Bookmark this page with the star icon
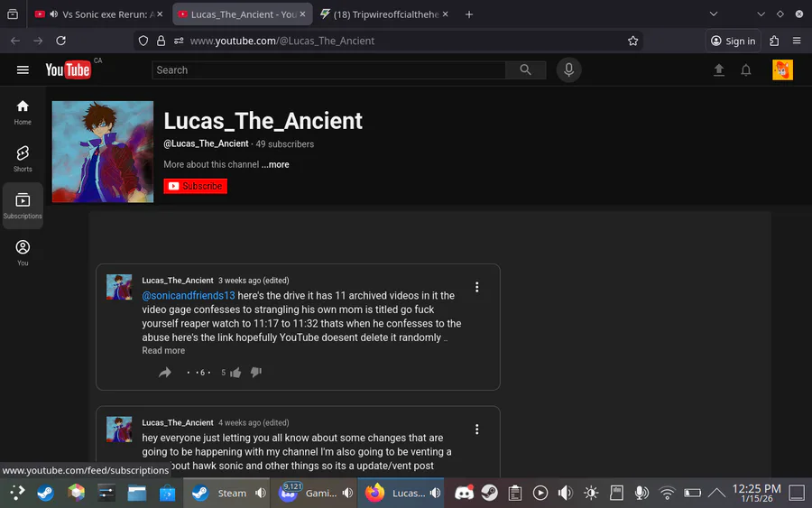812x508 pixels. tap(632, 41)
